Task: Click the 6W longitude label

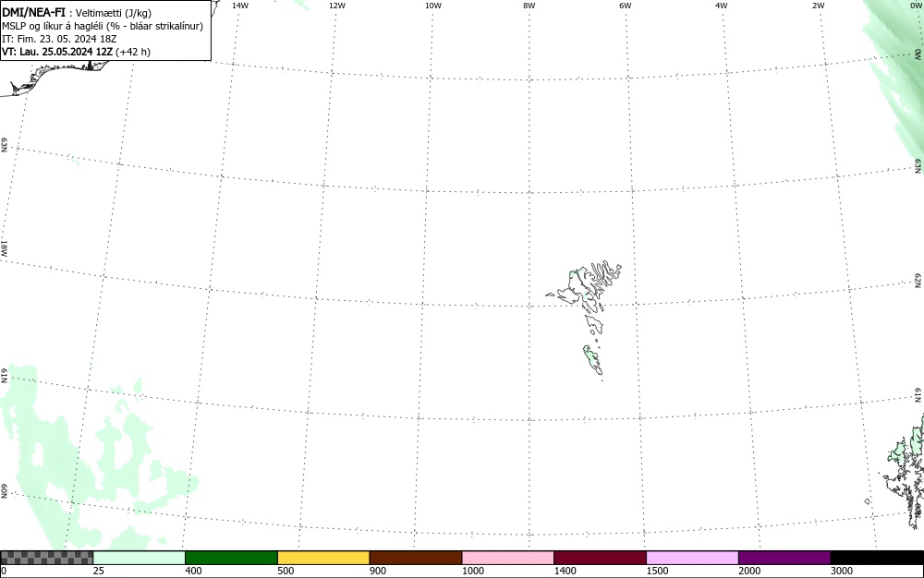Action: (x=626, y=6)
